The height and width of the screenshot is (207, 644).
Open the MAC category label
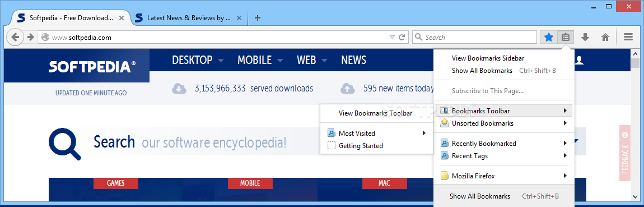click(x=384, y=183)
